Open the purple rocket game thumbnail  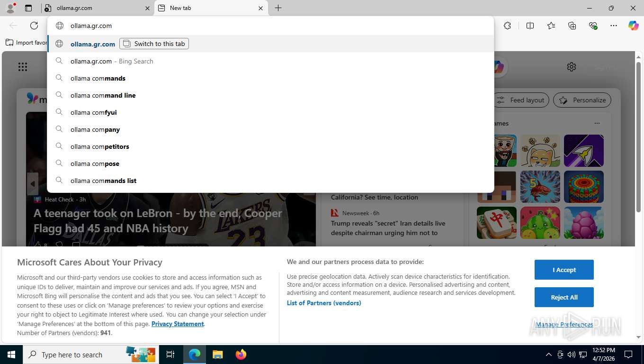point(584,151)
